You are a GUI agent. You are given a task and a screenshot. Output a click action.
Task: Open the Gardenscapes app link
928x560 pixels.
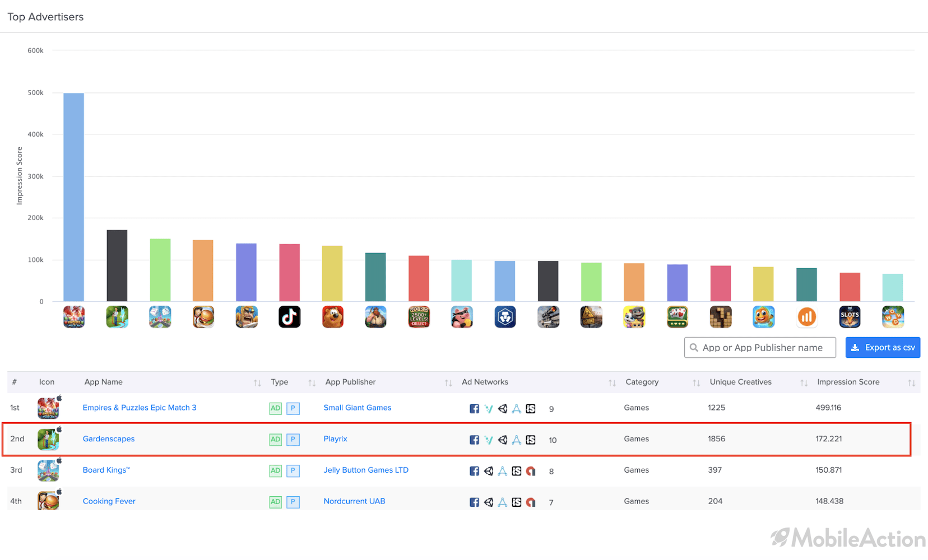tap(109, 439)
